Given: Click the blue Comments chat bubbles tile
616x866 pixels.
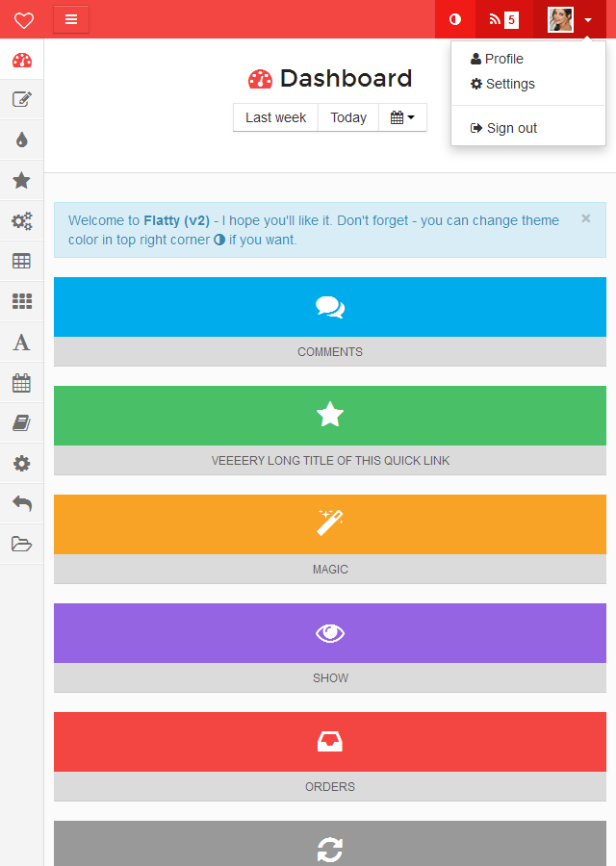Looking at the screenshot, I should point(330,307).
